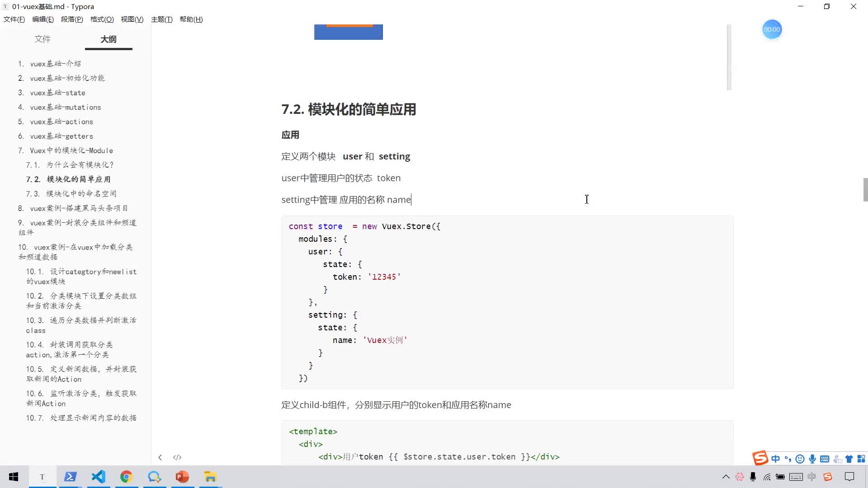
Task: Toggle Chinese/English mode in Sogou bar
Action: point(776,459)
